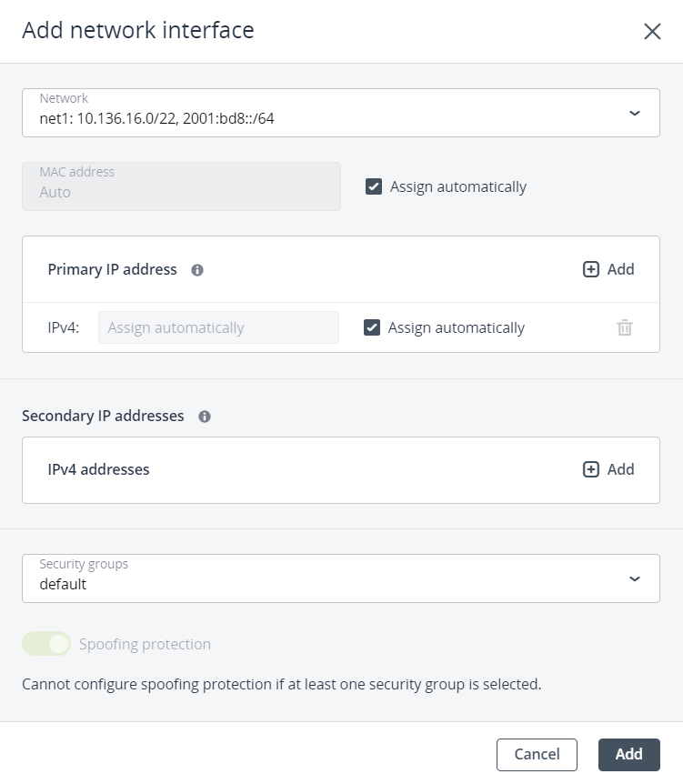Uncheck Assign automatically for MAC address
683x784 pixels.
click(372, 186)
